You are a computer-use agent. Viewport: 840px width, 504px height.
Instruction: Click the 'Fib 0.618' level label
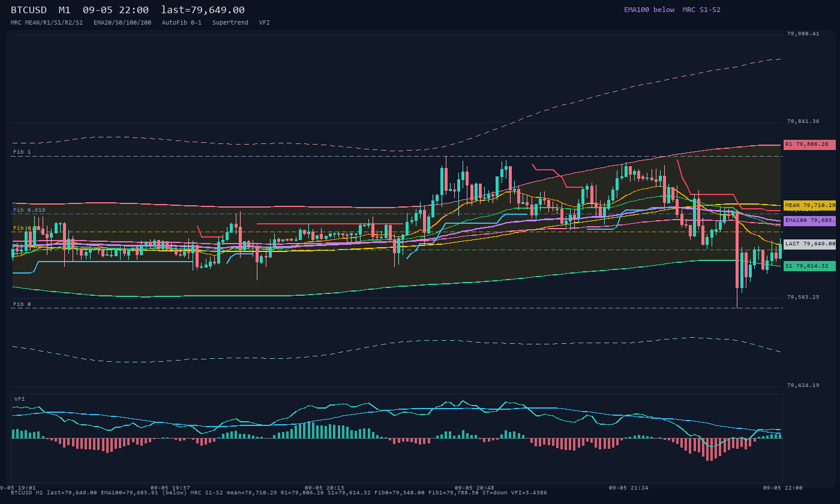tap(29, 210)
